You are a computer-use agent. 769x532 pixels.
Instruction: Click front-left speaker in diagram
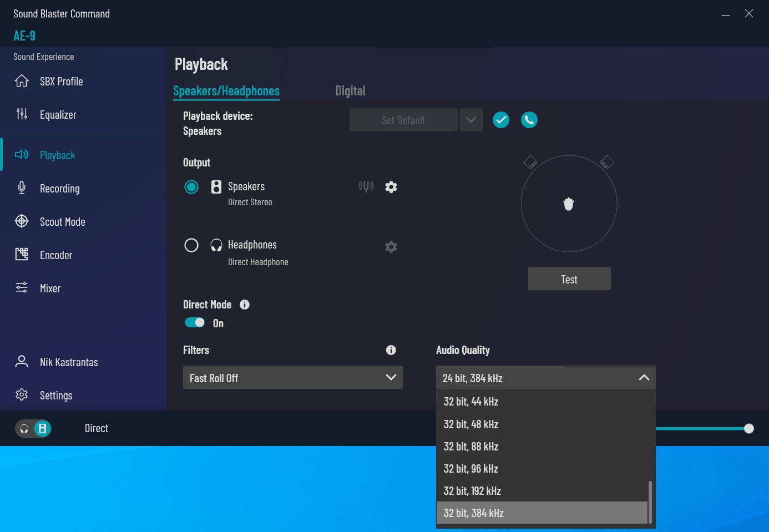tap(530, 162)
